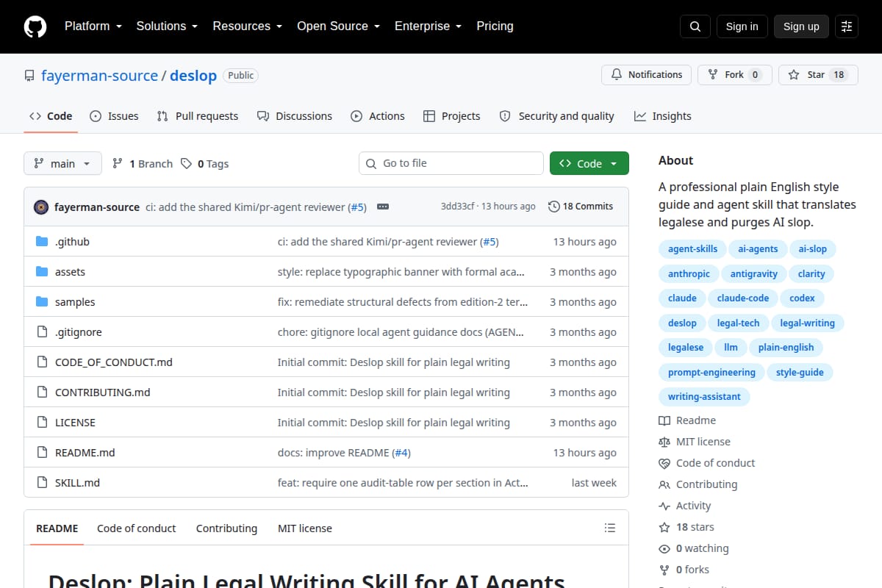This screenshot has width=882, height=588.
Task: Click the Sign in button
Action: point(742,26)
